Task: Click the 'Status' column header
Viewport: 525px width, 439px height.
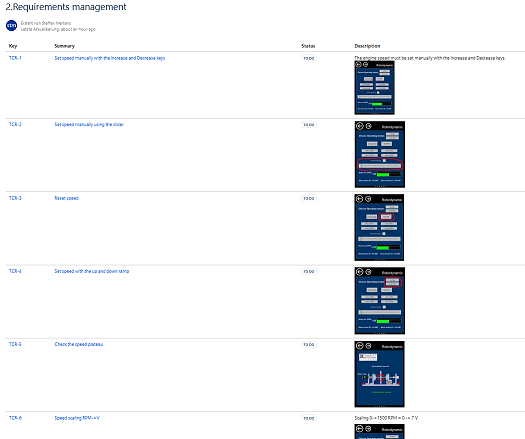Action: click(x=308, y=46)
